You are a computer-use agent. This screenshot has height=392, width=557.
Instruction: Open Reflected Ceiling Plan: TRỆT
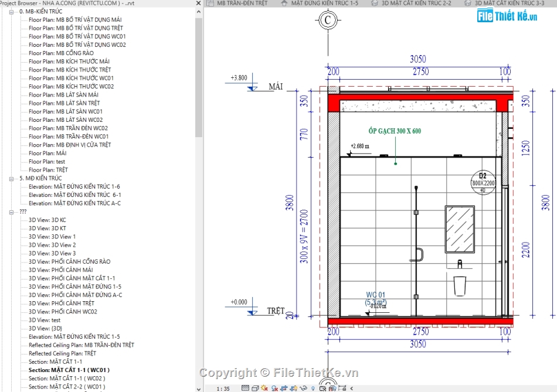(x=63, y=354)
